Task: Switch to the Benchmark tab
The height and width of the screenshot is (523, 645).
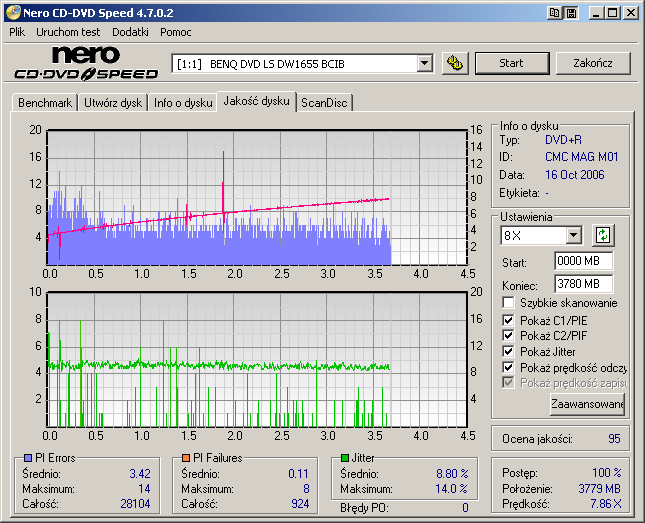Action: tap(45, 102)
